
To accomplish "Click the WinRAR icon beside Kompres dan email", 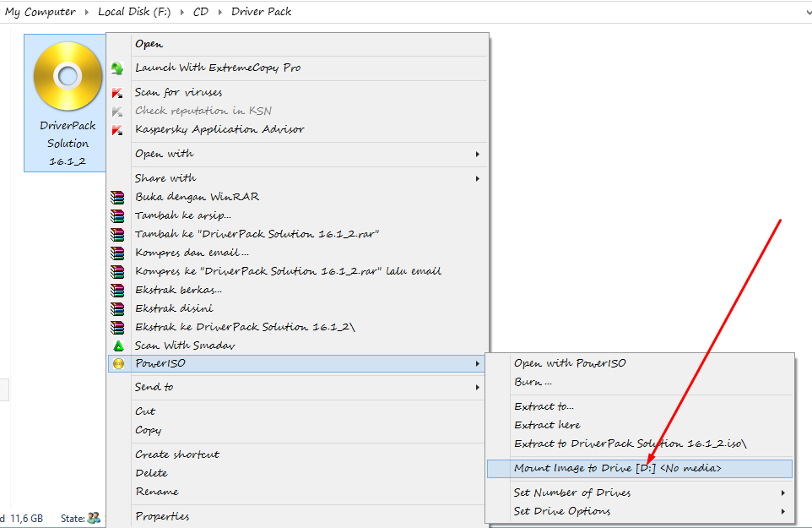I will 117,253.
